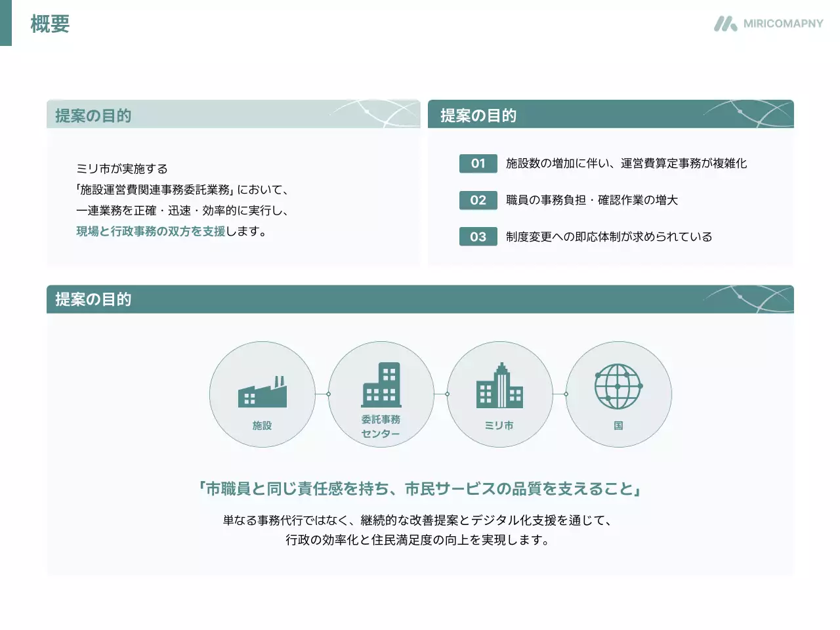Click the MIRICOMAPNY striped logo mark
Image resolution: width=840 pixels, height=630 pixels.
point(725,24)
